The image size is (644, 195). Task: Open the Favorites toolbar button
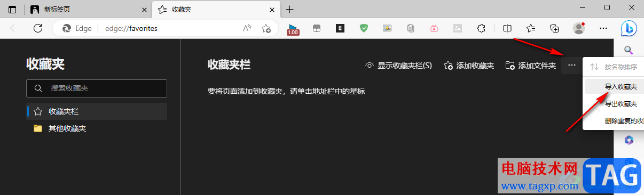(x=531, y=28)
